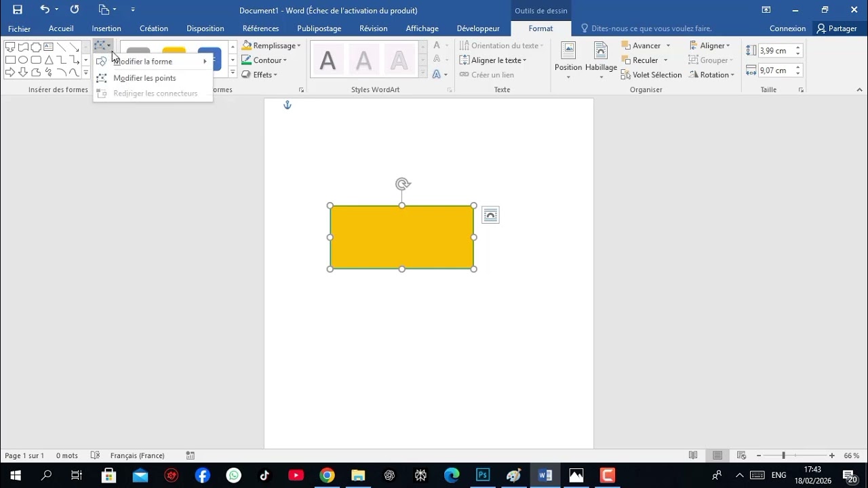Save the document with the floppy icon
The height and width of the screenshot is (488, 868).
tap(18, 9)
